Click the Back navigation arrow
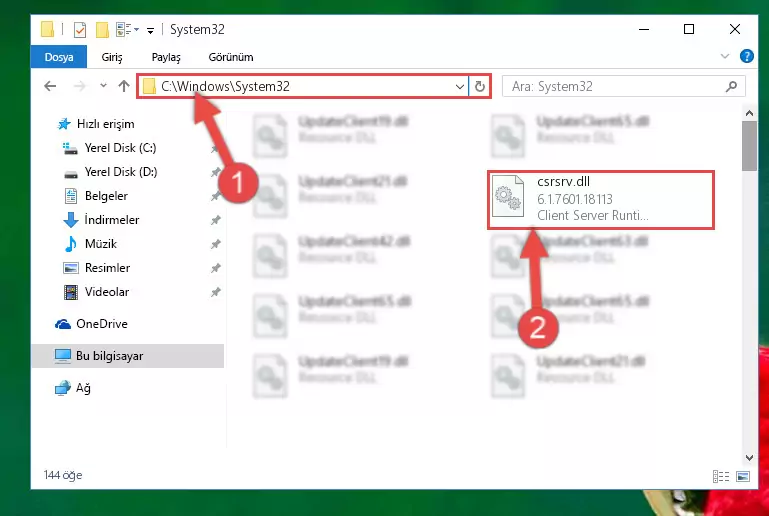 tap(50, 86)
